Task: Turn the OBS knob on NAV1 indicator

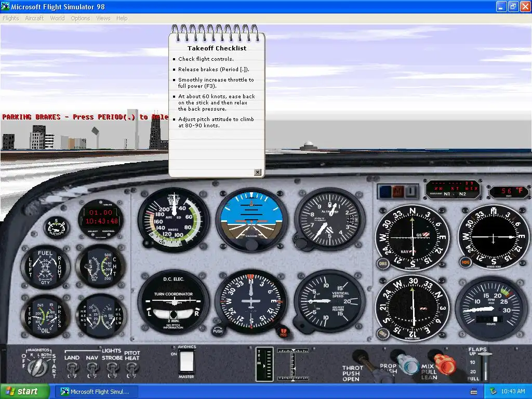Action: pyautogui.click(x=383, y=263)
